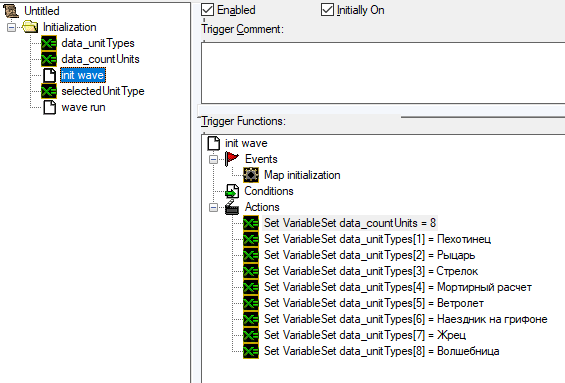The width and height of the screenshot is (565, 383).
Task: Click the data_countUnits variable icon in tree
Action: pos(49,59)
